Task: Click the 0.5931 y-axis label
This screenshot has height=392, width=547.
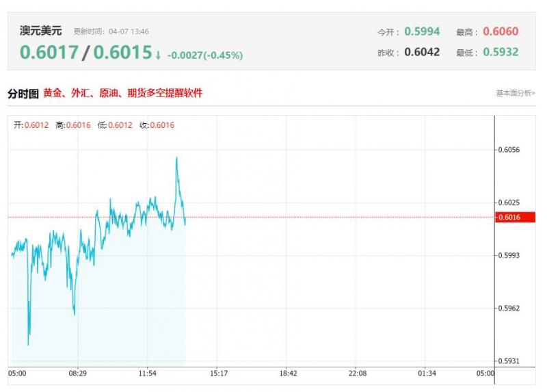Action: click(509, 361)
